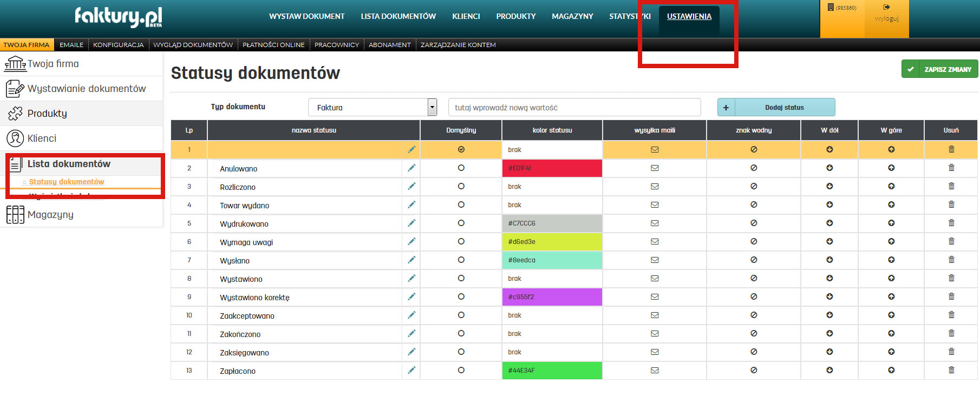
Task: Collapse Lista dokumentów sidebar section
Action: coord(81,163)
